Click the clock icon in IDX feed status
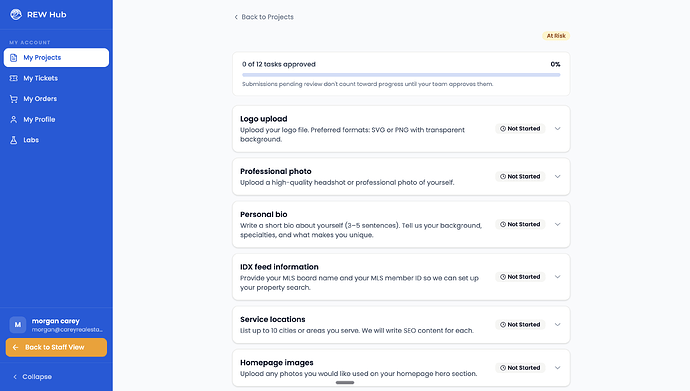 tap(503, 277)
